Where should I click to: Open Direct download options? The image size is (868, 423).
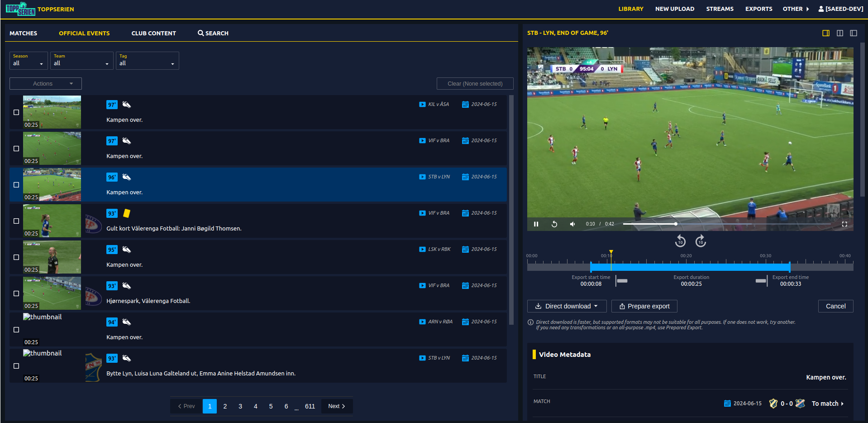[x=567, y=306]
